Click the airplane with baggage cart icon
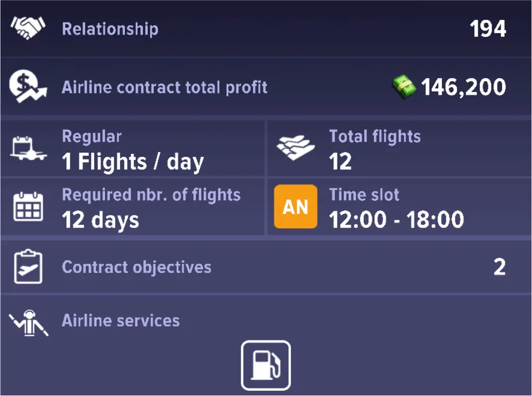 point(29,149)
